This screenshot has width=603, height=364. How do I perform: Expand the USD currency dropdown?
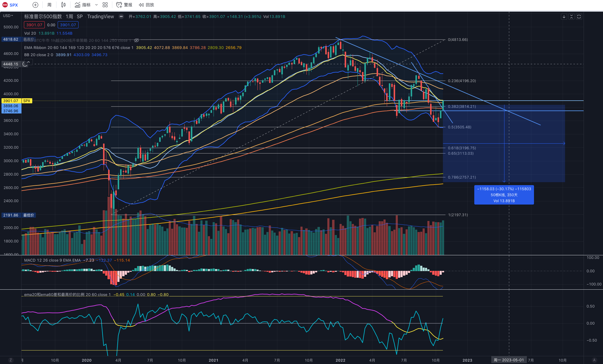point(8,16)
